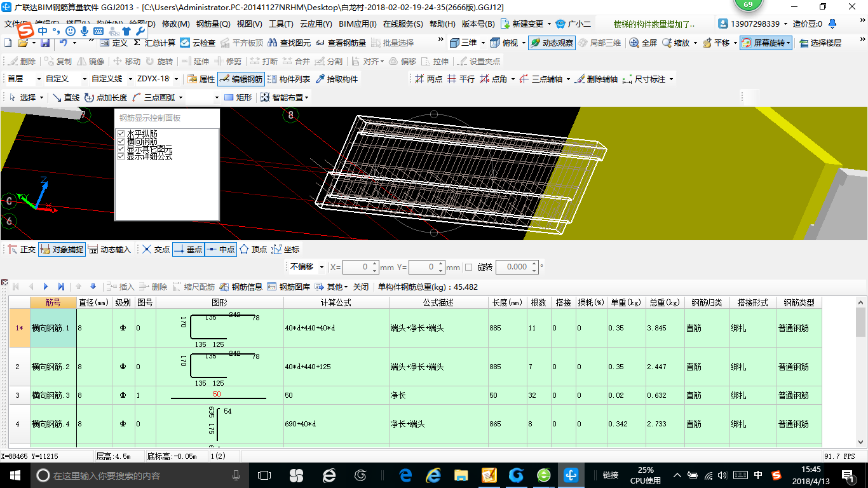This screenshot has height=488, width=868.
Task: Select 平行 parallel axis tool
Action: coord(461,79)
